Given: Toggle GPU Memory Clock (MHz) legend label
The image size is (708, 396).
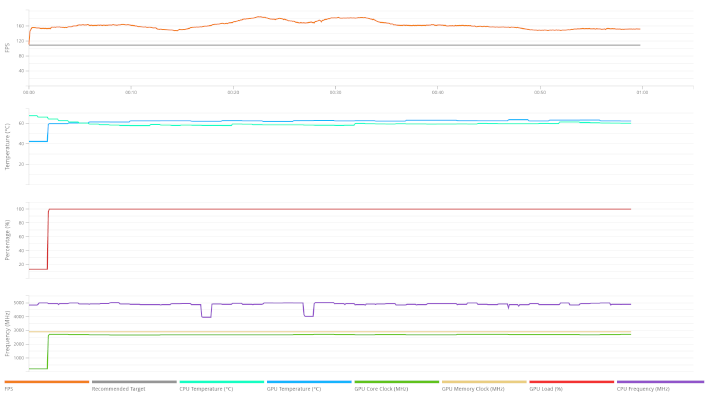Looking at the screenshot, I should click(x=473, y=389).
